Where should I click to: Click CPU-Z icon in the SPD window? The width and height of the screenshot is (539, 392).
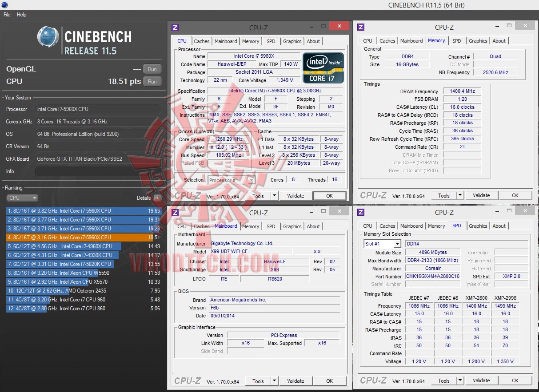[x=361, y=212]
